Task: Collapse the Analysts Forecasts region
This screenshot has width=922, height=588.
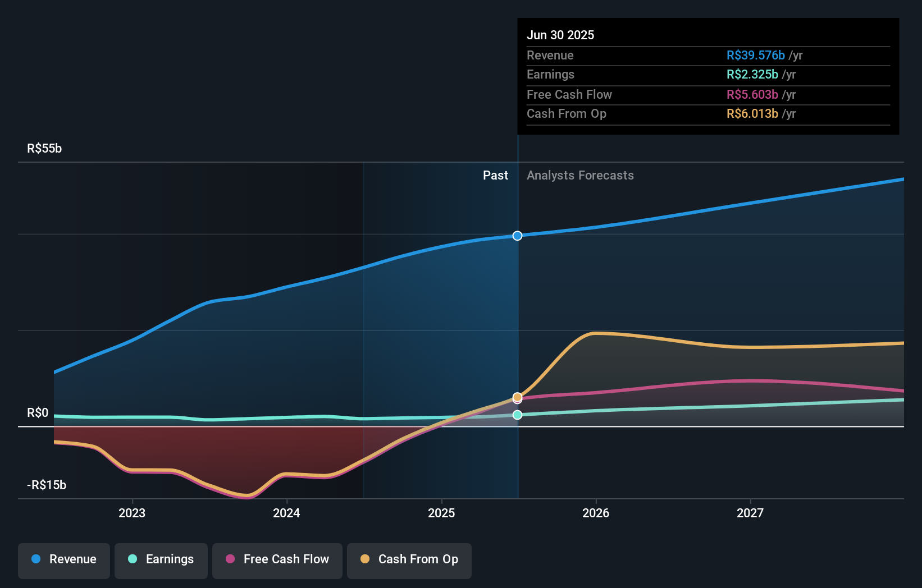Action: pyautogui.click(x=580, y=176)
